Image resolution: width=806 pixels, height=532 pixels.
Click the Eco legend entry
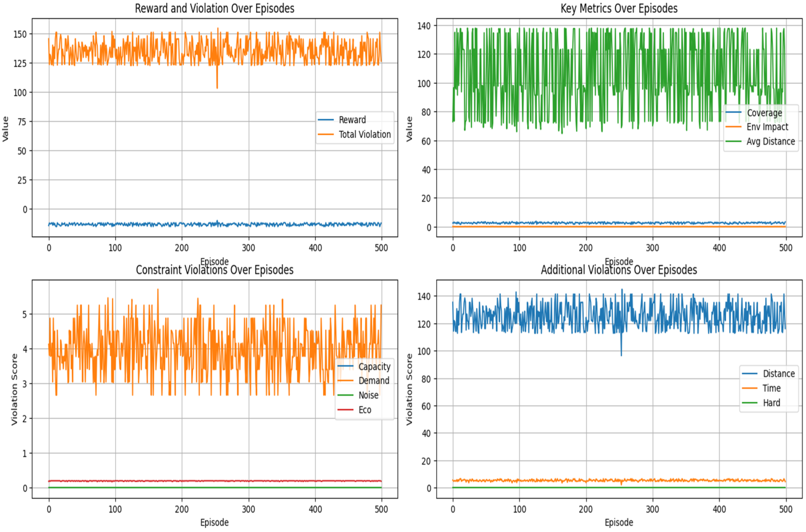tap(365, 410)
